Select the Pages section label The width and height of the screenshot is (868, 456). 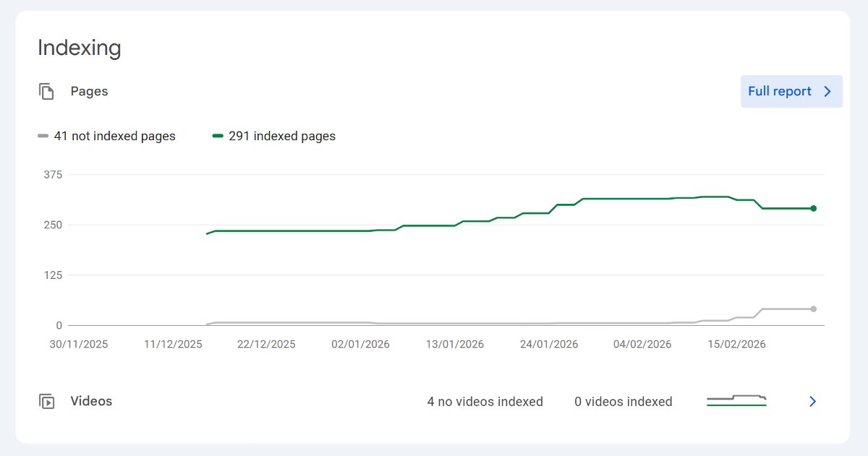tap(89, 92)
